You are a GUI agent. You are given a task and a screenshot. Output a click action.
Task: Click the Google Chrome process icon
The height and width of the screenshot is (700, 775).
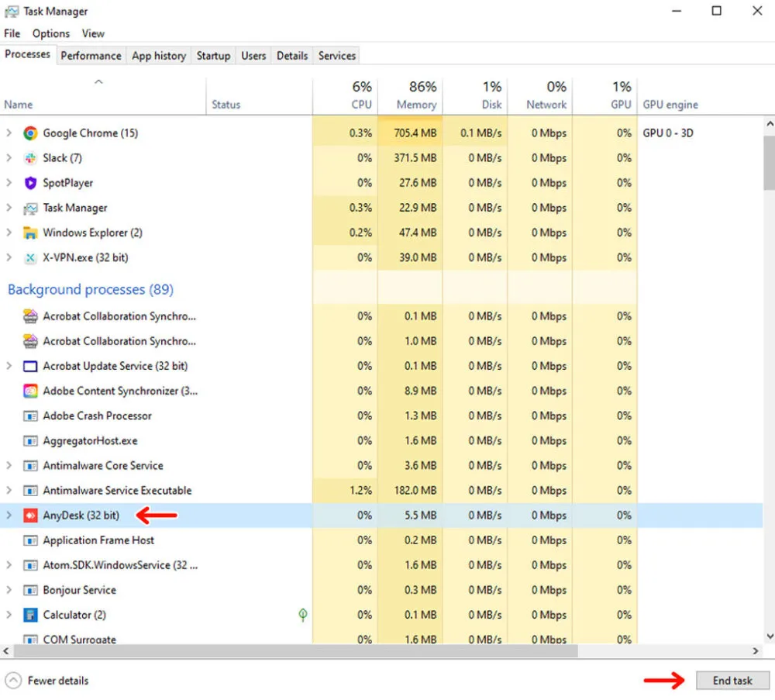(30, 133)
